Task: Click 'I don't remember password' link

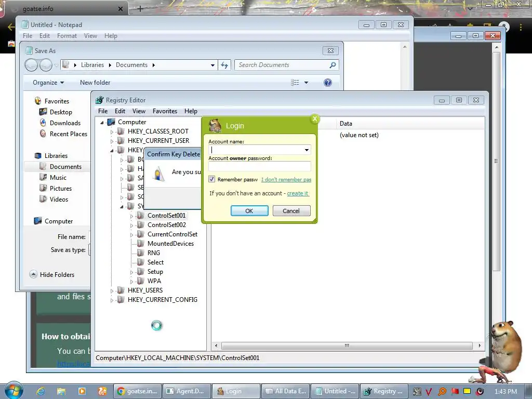Action: pos(286,179)
